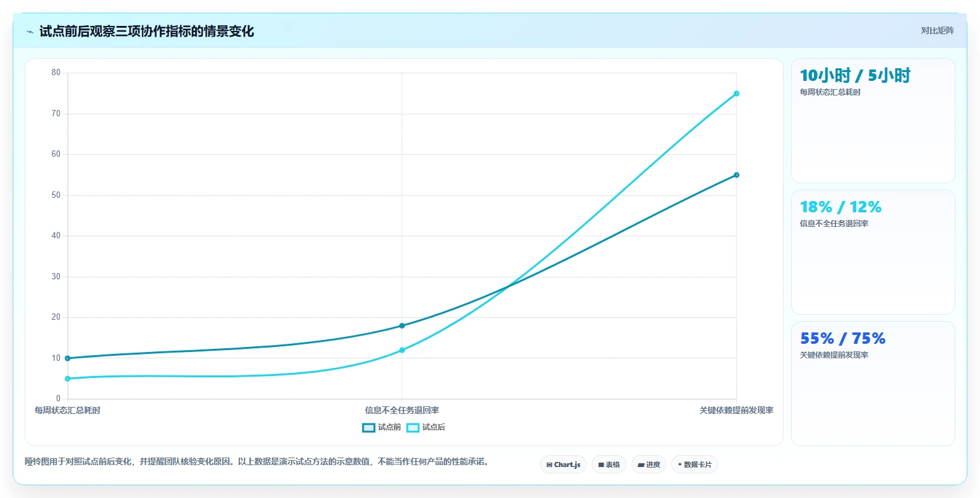Click the 每周状态汇总耗时 card caption
Viewport: 980px width, 498px height.
[x=830, y=92]
